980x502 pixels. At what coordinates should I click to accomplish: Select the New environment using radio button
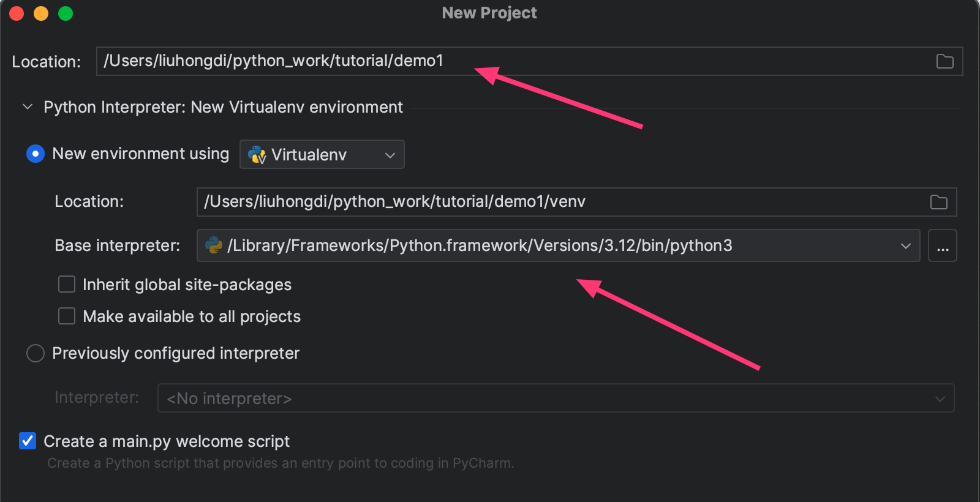coord(36,154)
